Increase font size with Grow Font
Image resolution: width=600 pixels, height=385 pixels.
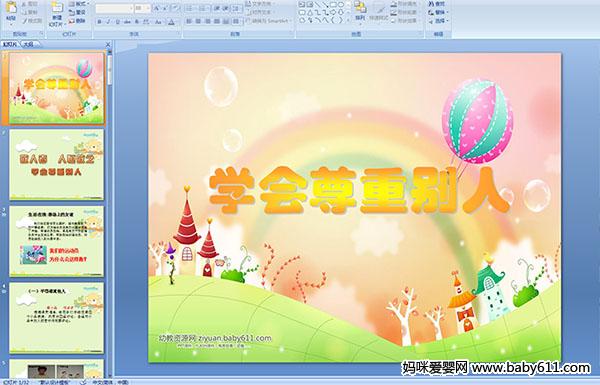[157, 8]
